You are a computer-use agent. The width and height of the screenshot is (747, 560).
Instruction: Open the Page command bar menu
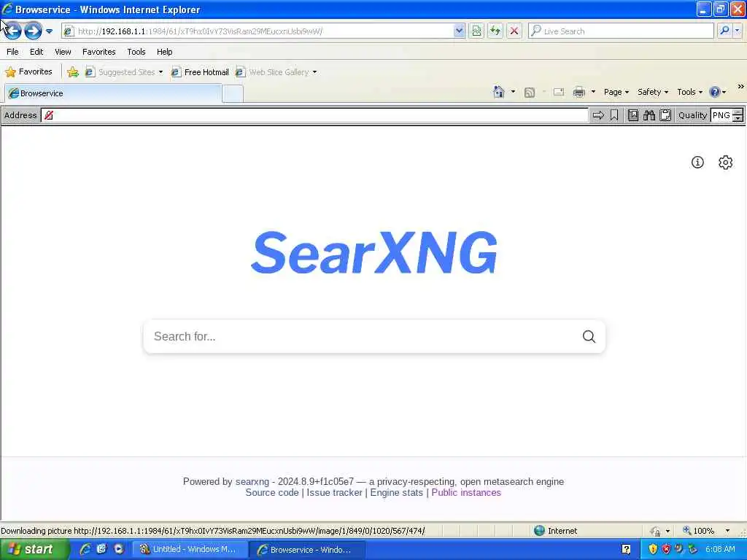point(616,92)
